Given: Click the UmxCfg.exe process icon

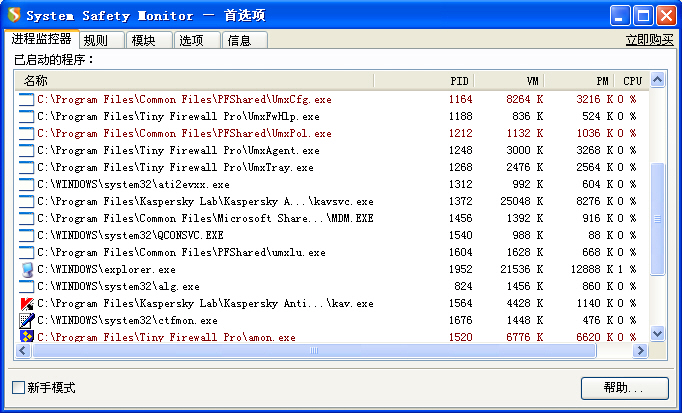Looking at the screenshot, I should 27,100.
